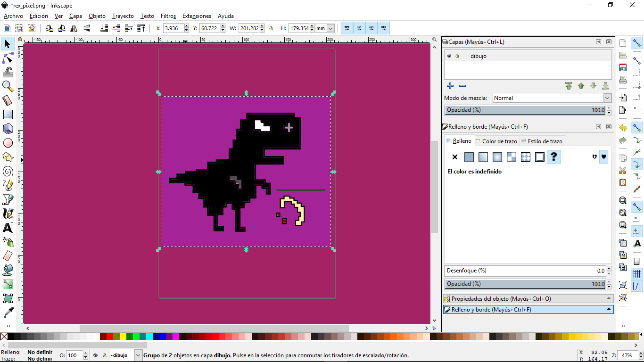Toggle lock of dibujo layer

click(457, 56)
